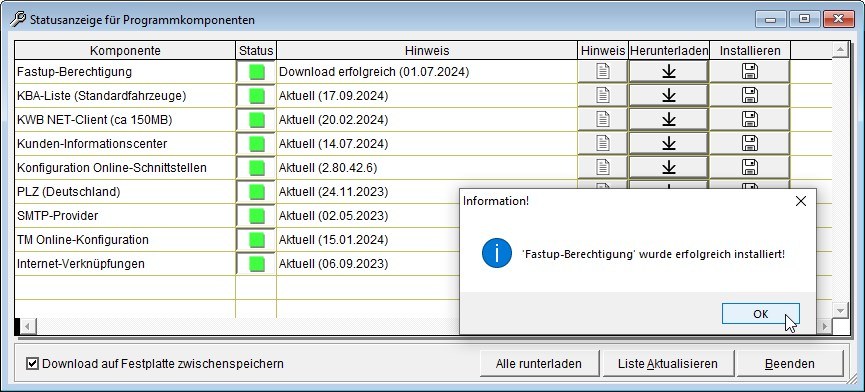Click the green status of TM Online-Konfiguration
The height and width of the screenshot is (392, 865).
tap(257, 240)
